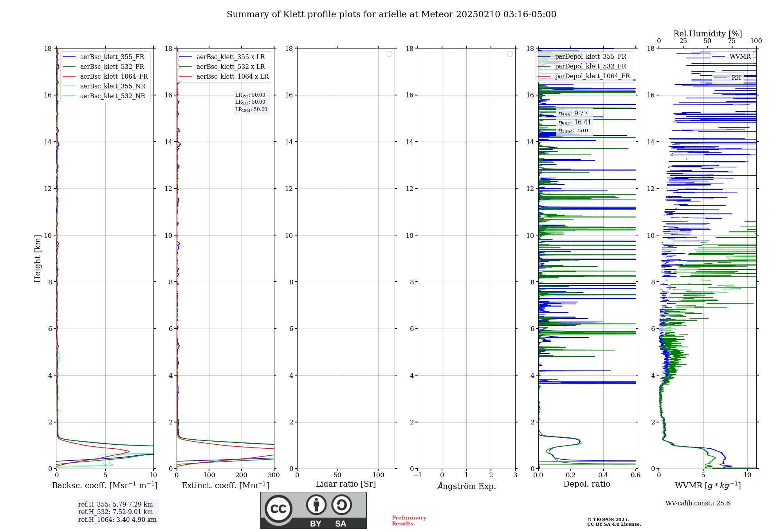Screen dimensions: 783x532
Task: Click red line sample beside aerBsc_klett_1064_FR
Action: (69, 77)
